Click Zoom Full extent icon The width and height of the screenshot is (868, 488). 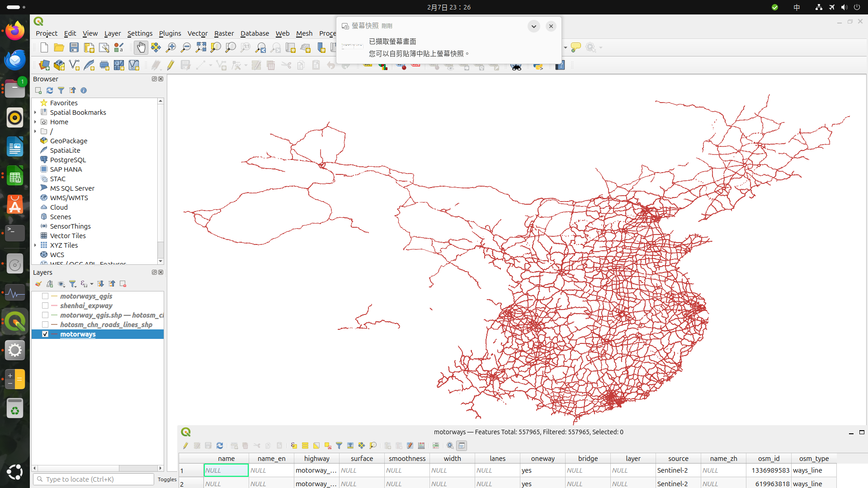201,47
